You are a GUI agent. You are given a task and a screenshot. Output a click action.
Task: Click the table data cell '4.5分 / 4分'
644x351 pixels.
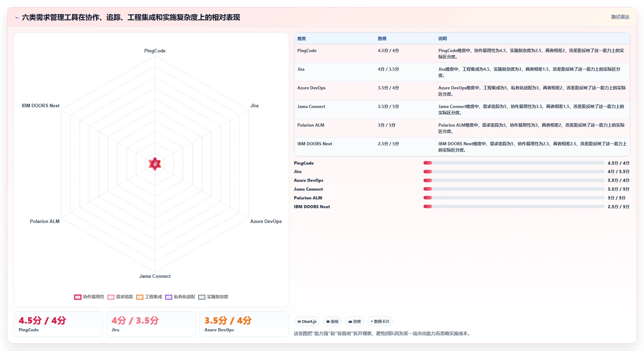[388, 51]
